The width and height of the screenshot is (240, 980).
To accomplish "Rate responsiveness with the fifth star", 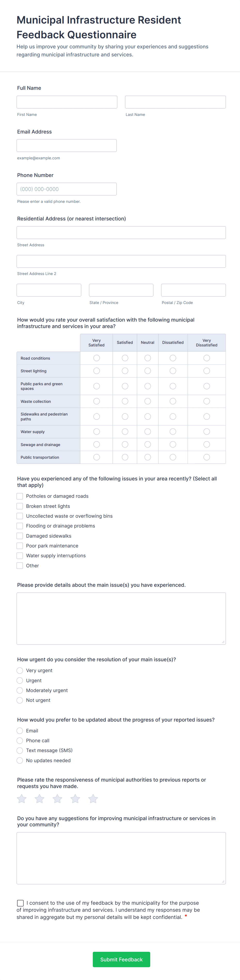I will 93,799.
